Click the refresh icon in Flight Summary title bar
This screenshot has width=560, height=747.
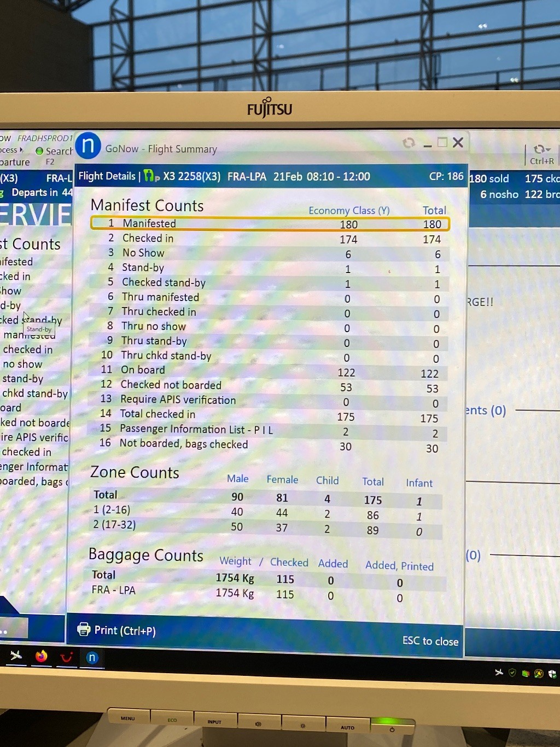point(409,143)
